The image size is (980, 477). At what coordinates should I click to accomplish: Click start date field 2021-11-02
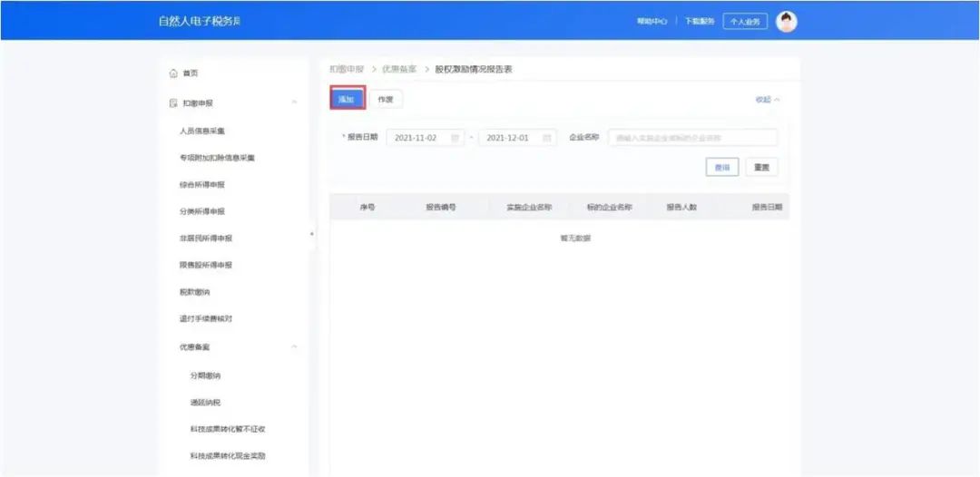coord(426,138)
